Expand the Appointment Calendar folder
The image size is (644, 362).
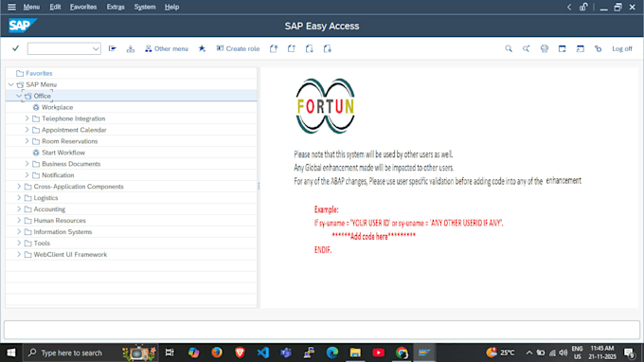coord(27,130)
